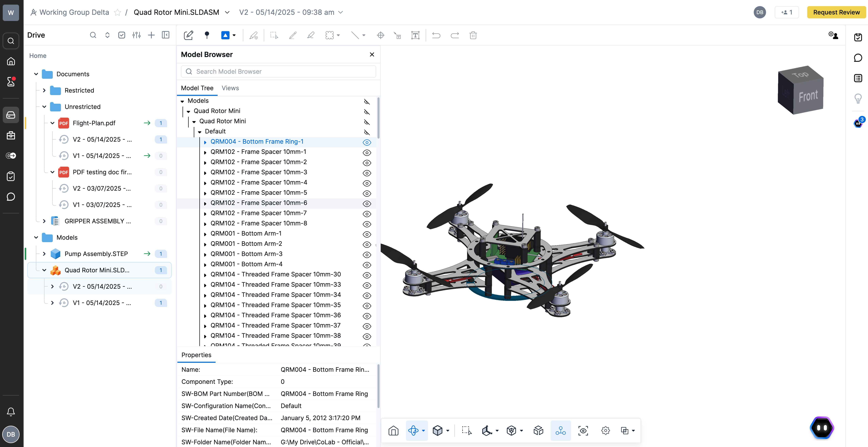Image resolution: width=868 pixels, height=447 pixels.
Task: Open the Home breadcrumb in Drive
Action: pyautogui.click(x=38, y=56)
